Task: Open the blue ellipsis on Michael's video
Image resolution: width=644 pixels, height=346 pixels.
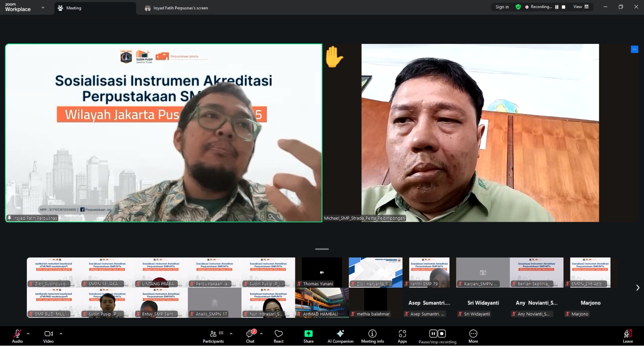Action: coord(634,49)
